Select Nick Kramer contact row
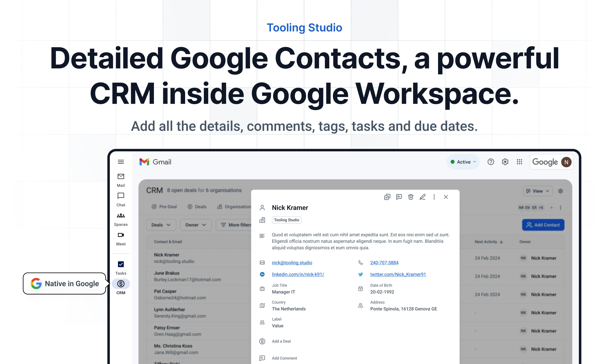Image resolution: width=609 pixels, height=364 pixels. (x=199, y=258)
